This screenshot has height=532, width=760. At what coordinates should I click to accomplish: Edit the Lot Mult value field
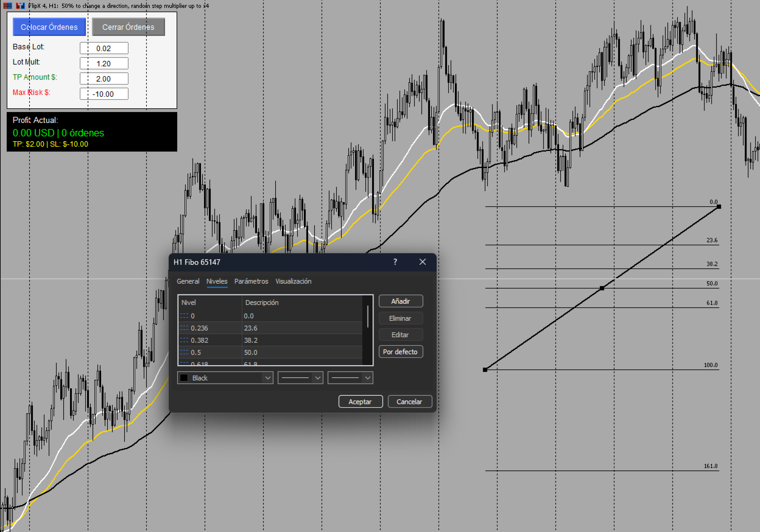(x=104, y=63)
